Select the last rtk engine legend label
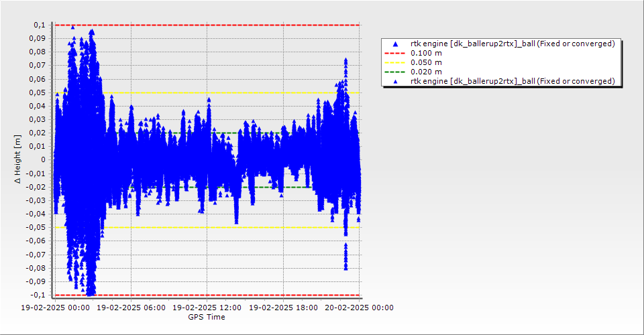This screenshot has height=335, width=644. [x=513, y=81]
